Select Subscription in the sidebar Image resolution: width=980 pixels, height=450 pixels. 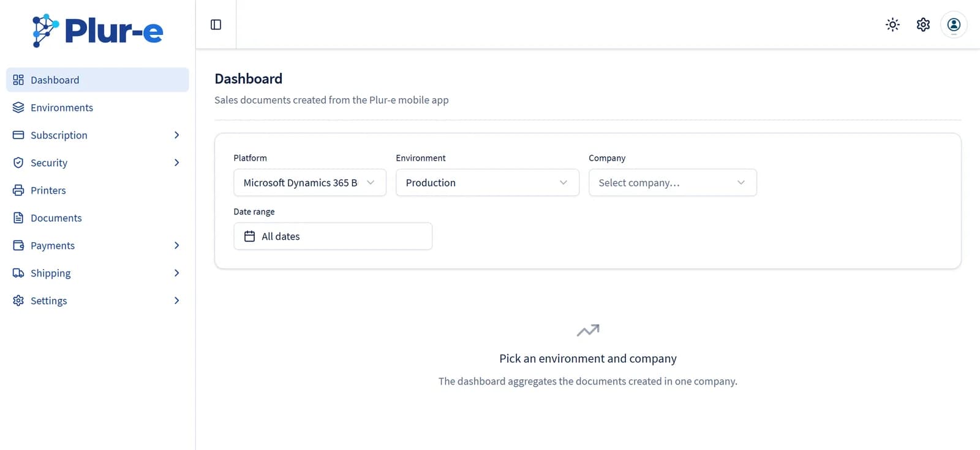[x=97, y=135]
